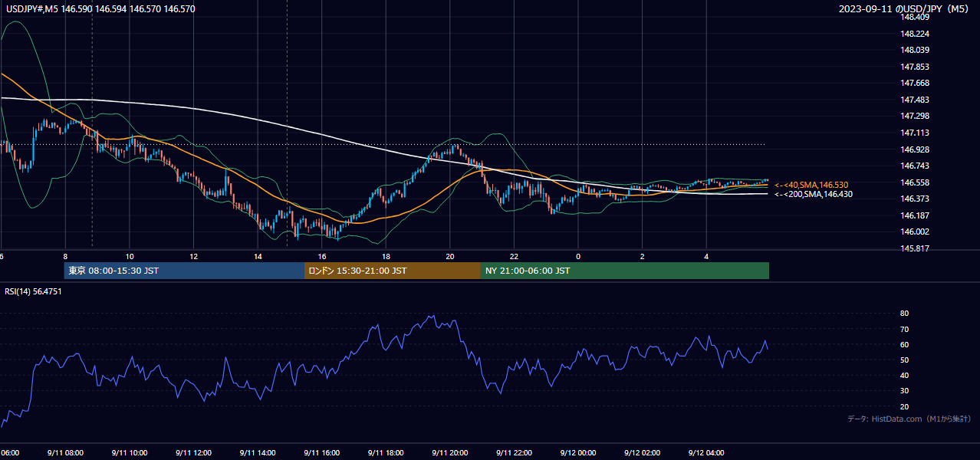Click price level 146.002 on the price scale
980x460 pixels.
pyautogui.click(x=916, y=232)
